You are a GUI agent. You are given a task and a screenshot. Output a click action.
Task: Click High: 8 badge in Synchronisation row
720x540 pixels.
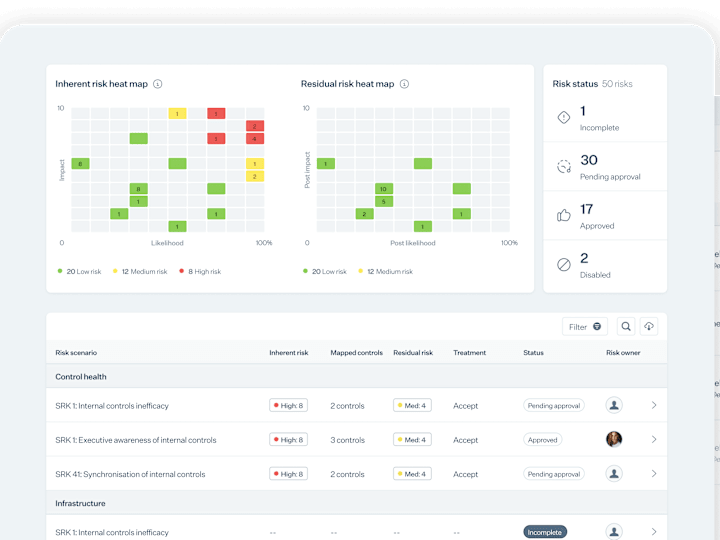(x=288, y=474)
